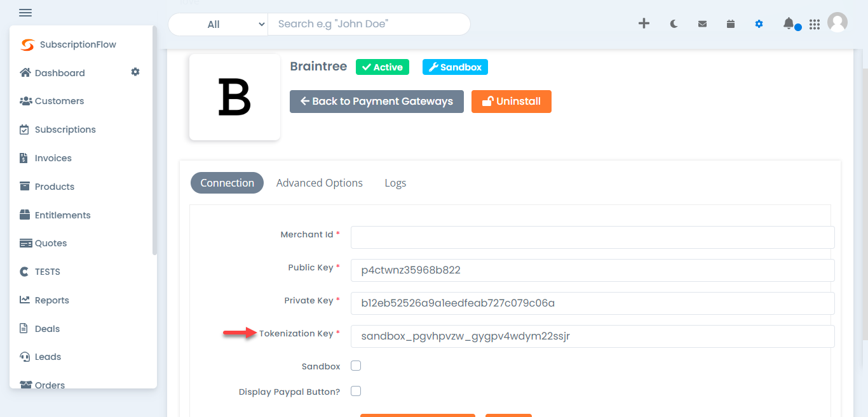Image resolution: width=868 pixels, height=417 pixels.
Task: Open TESTS in the sidebar
Action: coord(48,272)
